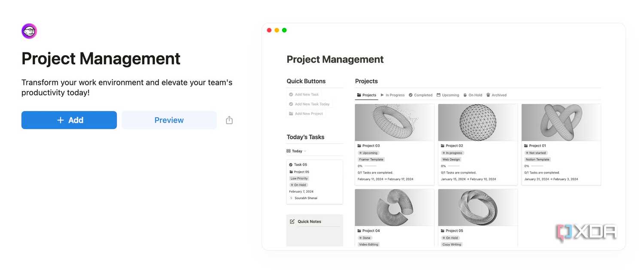This screenshot has width=644, height=270.
Task: Open the Project 04 cover image
Action: pos(395,208)
